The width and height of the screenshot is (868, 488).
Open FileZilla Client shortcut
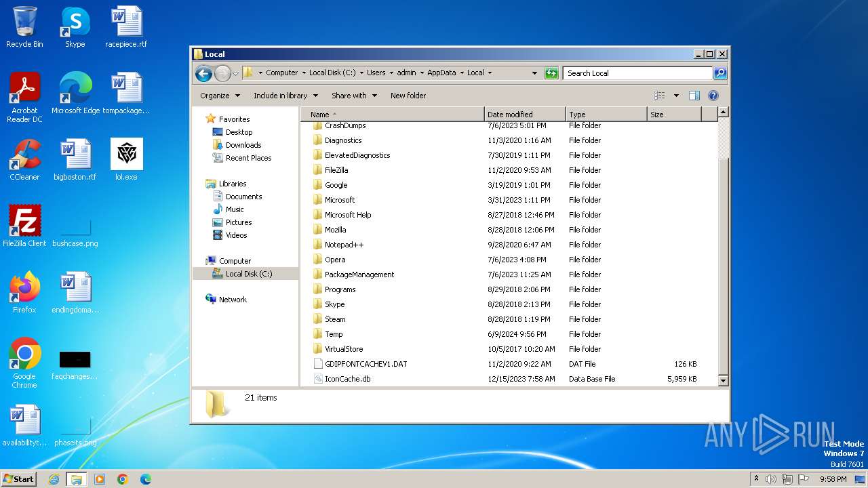click(x=24, y=226)
